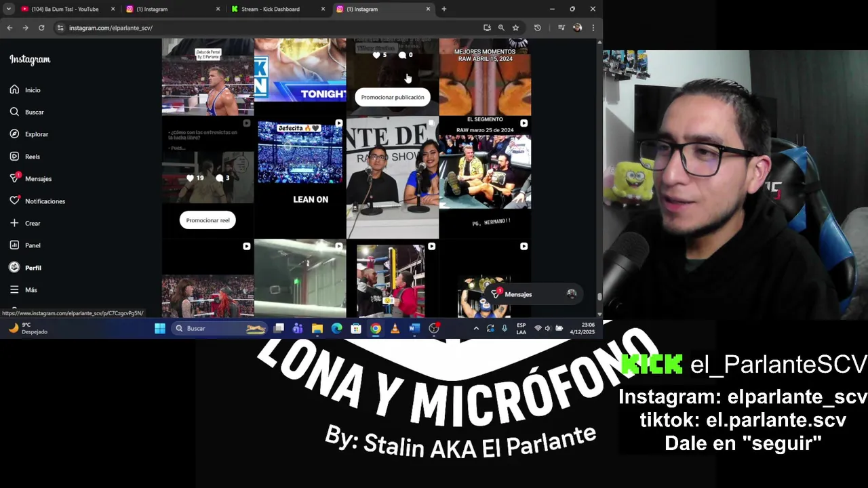Screen dimensions: 868x488
Task: Open the weather widget 9°C Despejado
Action: tap(28, 328)
